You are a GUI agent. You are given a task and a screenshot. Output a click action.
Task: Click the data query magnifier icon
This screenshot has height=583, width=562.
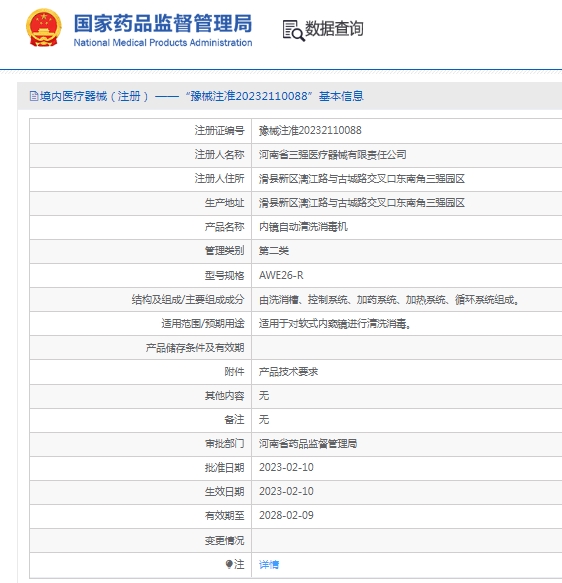[x=294, y=30]
